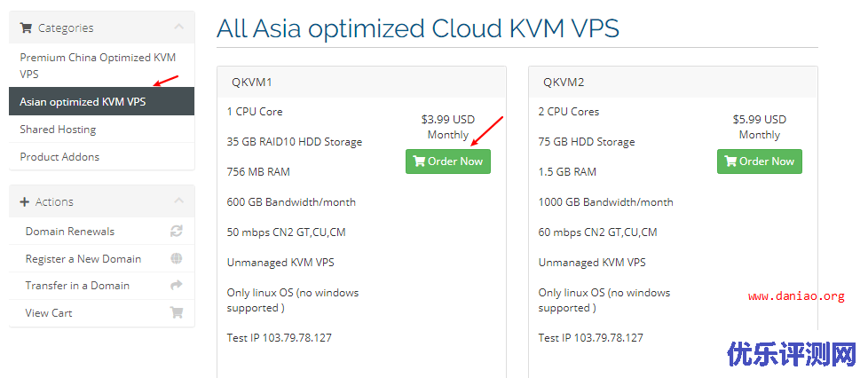Open the Domain Renewals link

click(70, 232)
